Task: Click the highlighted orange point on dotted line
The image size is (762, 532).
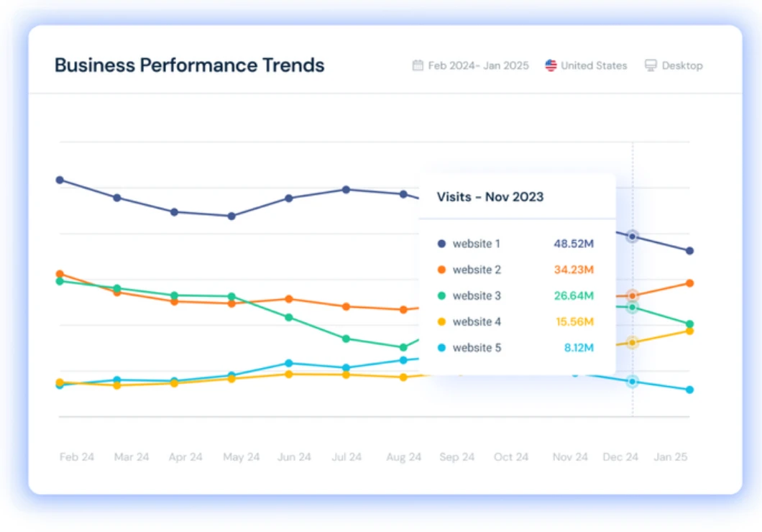Action: click(633, 295)
